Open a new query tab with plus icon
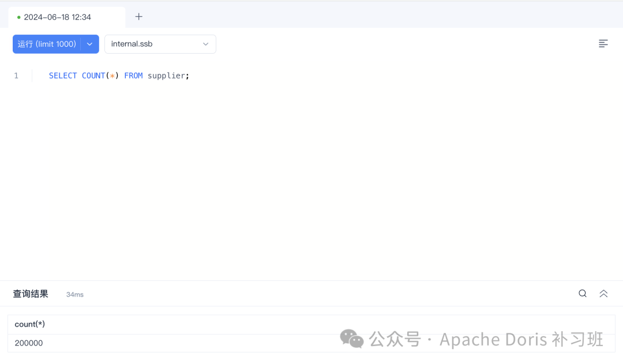The height and width of the screenshot is (364, 623). (x=138, y=17)
